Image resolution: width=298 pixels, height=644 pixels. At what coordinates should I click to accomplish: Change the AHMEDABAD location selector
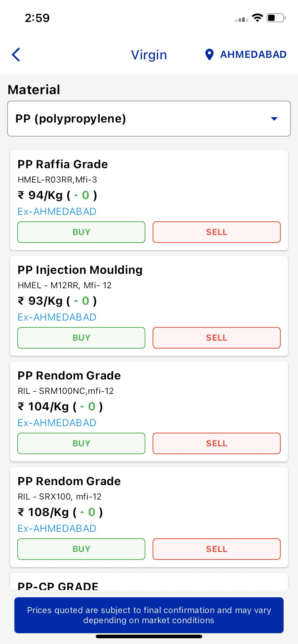tap(253, 55)
